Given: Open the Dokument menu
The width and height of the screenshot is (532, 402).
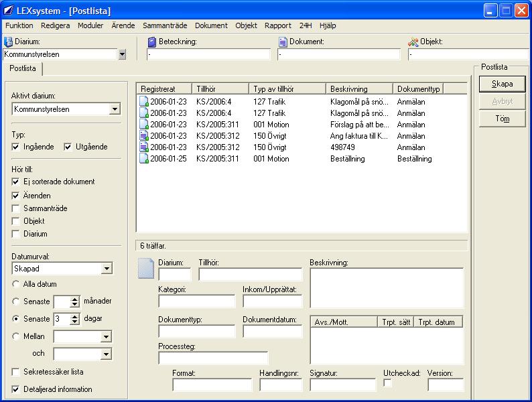Looking at the screenshot, I should point(211,25).
